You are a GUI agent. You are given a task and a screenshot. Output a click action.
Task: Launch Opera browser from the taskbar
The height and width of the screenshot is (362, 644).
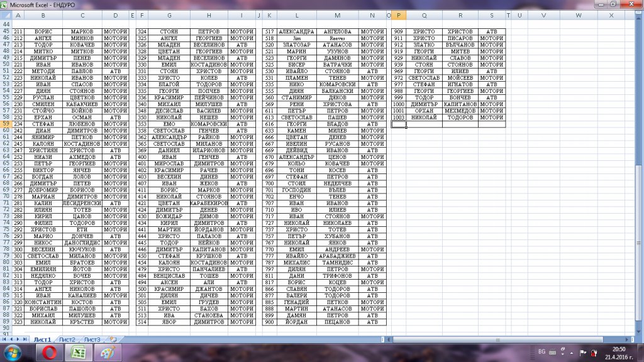click(x=49, y=353)
